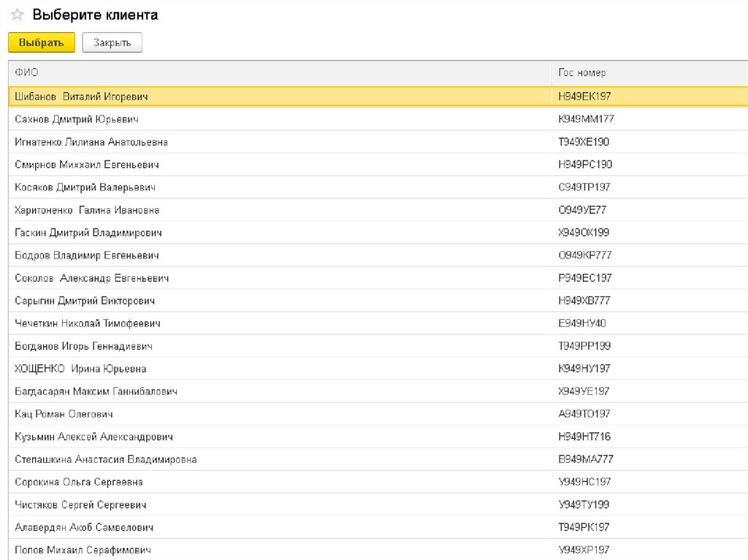Click the Гос номер column header
The image size is (748, 560).
(x=581, y=73)
